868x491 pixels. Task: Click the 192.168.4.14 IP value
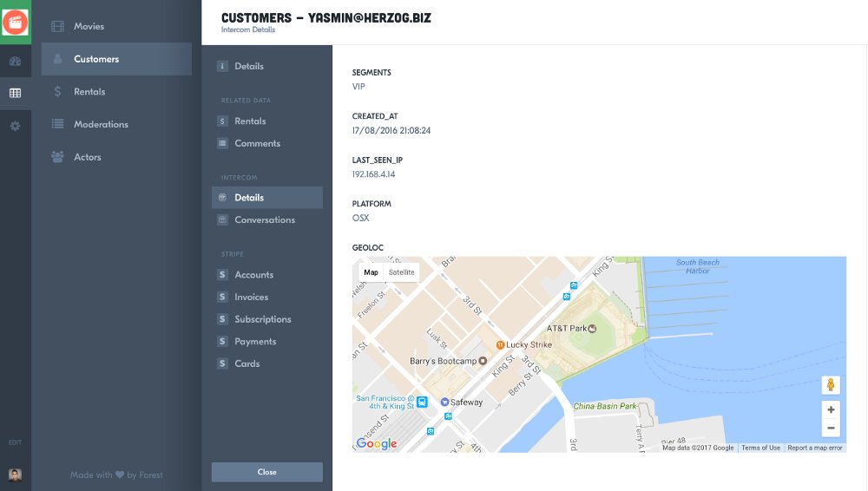[x=373, y=174]
